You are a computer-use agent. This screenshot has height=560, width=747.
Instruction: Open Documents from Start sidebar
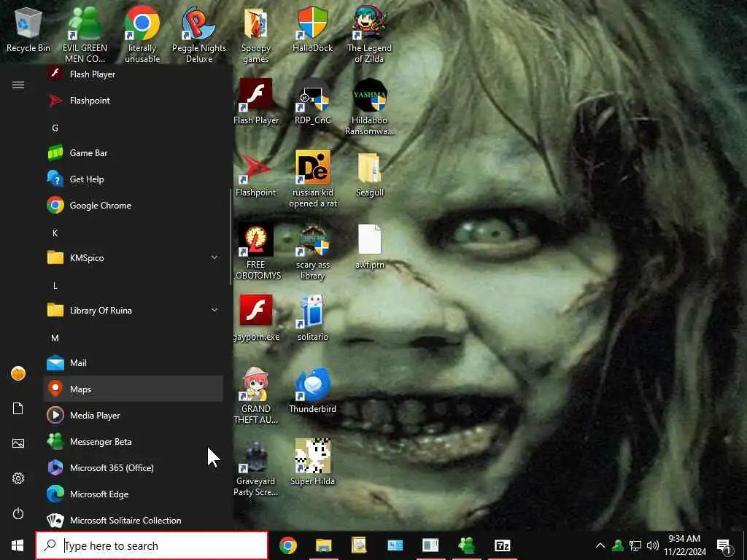pyautogui.click(x=18, y=408)
